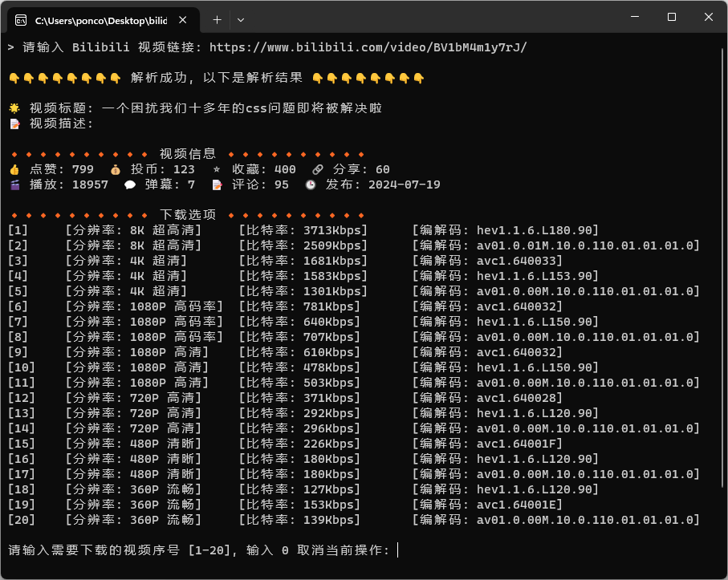Click a pointing-finger emoji in the 解析成功 banner

tap(16, 79)
